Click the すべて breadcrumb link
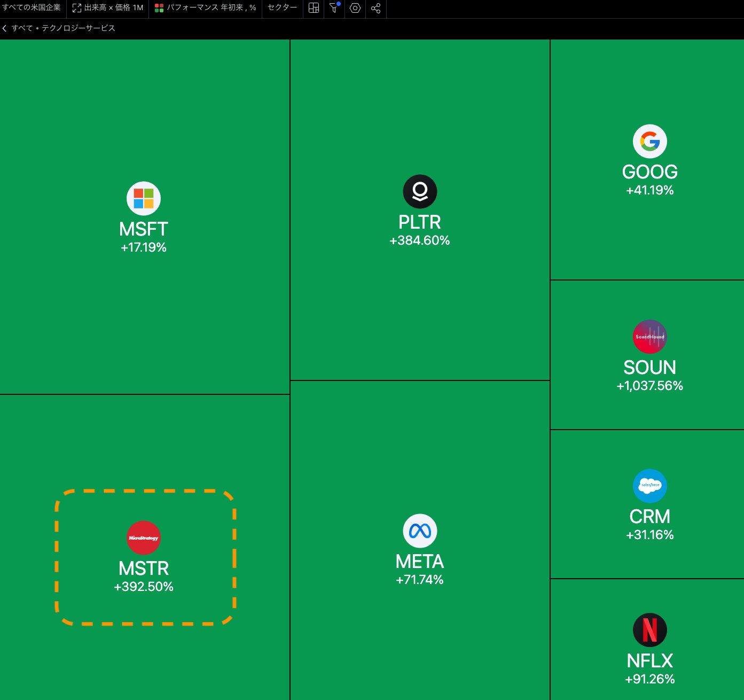 point(22,28)
